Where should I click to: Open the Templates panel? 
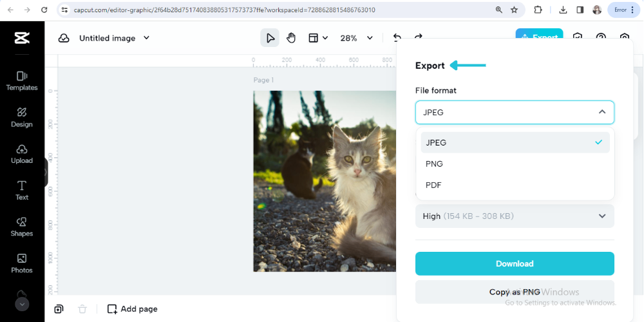(x=22, y=81)
